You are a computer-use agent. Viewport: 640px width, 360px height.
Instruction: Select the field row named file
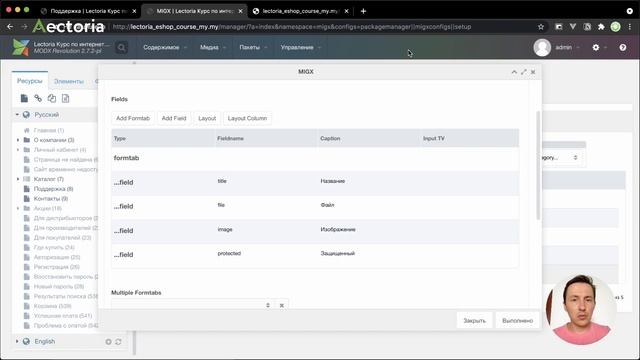315,207
